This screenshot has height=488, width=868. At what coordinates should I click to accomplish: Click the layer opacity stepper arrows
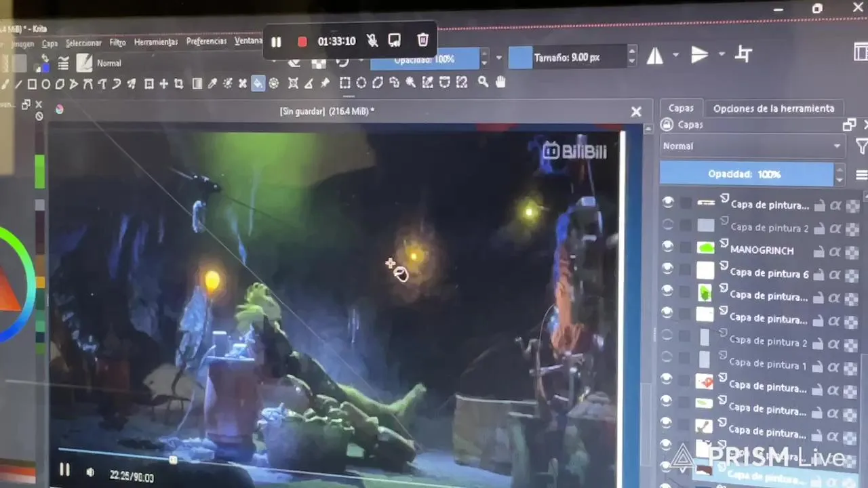840,174
